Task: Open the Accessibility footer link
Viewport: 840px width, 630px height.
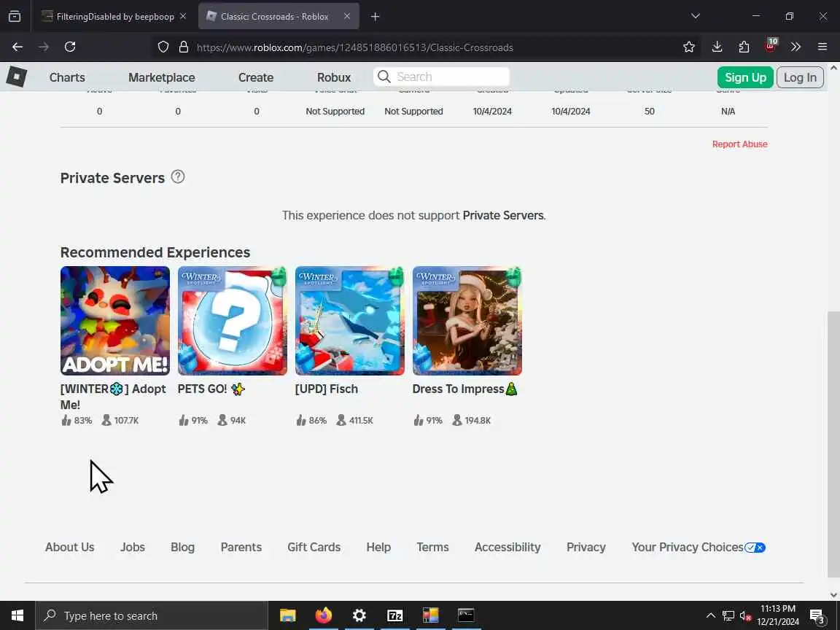Action: [507, 547]
